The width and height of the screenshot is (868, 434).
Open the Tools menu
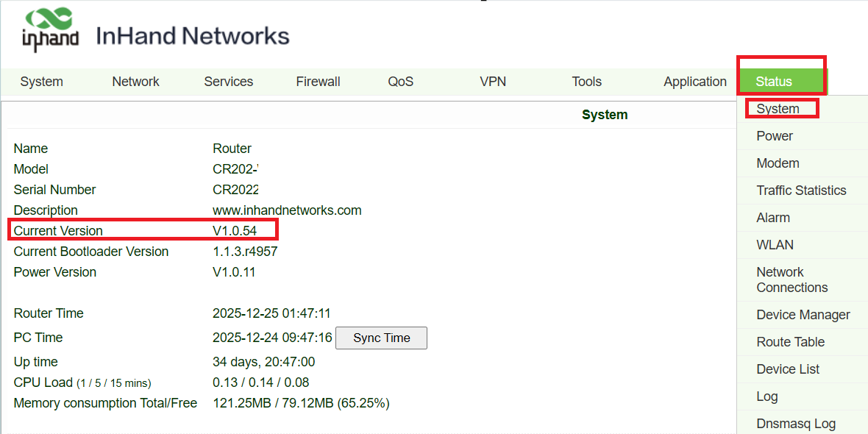coord(586,82)
